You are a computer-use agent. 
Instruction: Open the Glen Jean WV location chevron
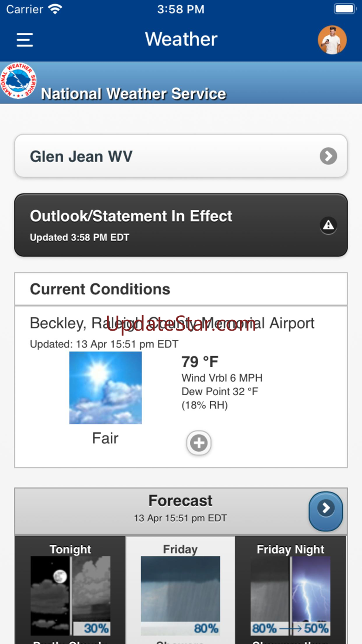328,156
